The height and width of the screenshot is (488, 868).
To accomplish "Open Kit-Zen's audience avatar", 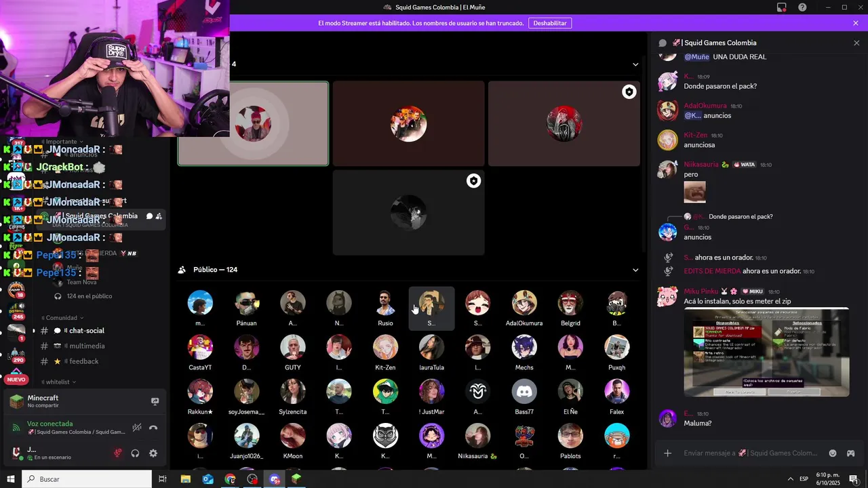I will point(385,347).
